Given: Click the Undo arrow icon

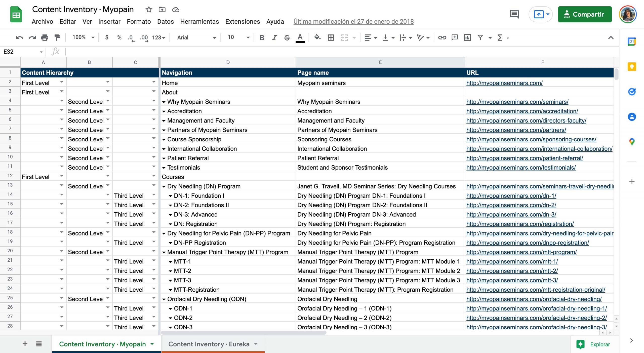Looking at the screenshot, I should 19,38.
